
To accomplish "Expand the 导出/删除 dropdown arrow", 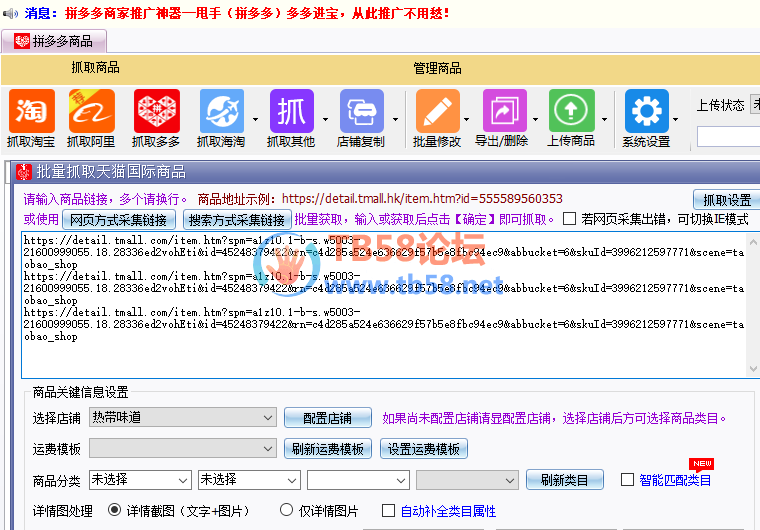I will click(x=536, y=119).
